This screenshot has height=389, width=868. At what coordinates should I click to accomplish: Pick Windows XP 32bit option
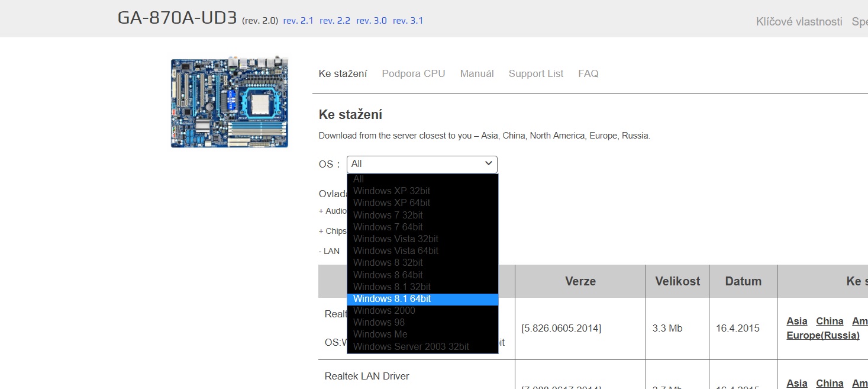(x=422, y=191)
